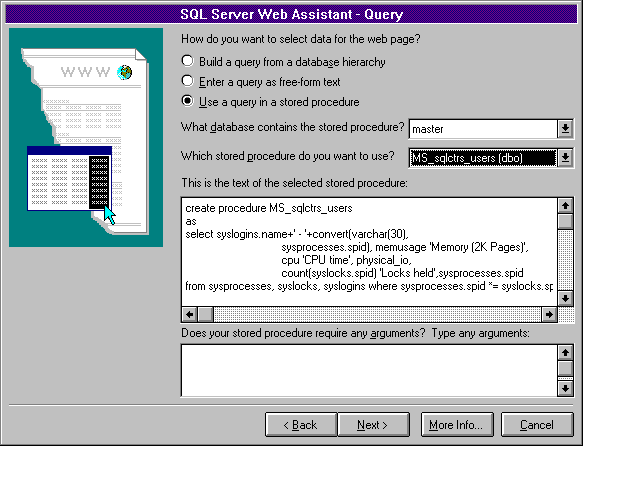Screen dimensions: 640x480
Task: Click the SQL Server Web Assistant title bar
Action: 291,14
